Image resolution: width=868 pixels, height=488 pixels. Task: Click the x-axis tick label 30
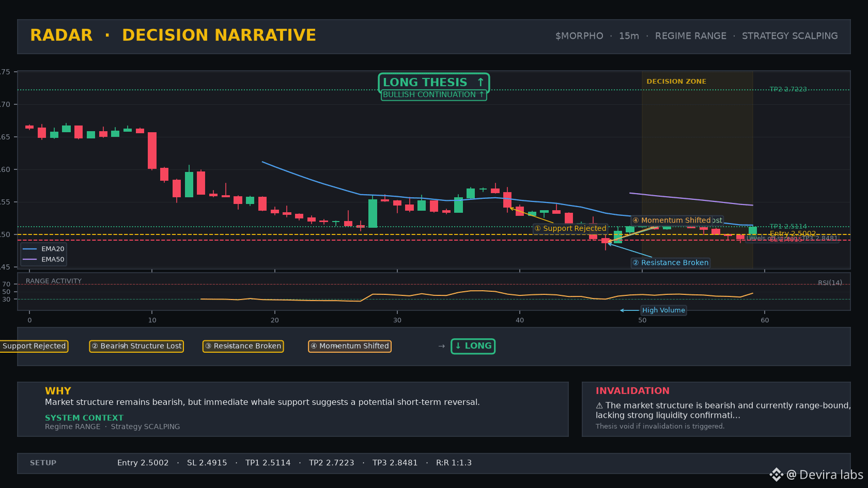[397, 320]
